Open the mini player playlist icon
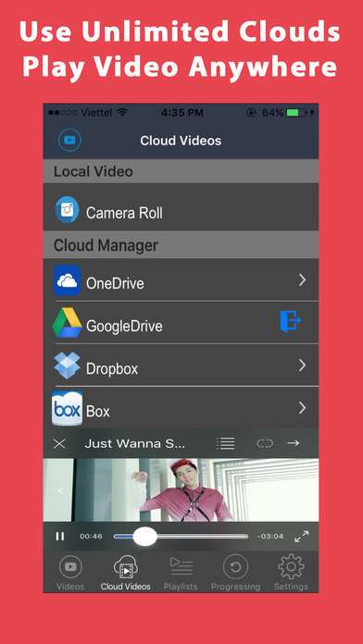The height and width of the screenshot is (644, 363). (x=226, y=443)
